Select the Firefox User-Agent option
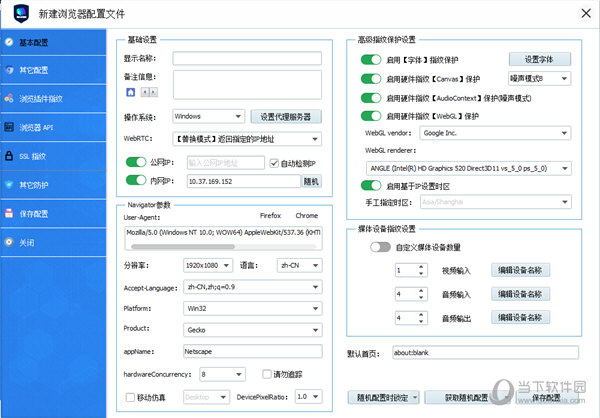This screenshot has height=418, width=600. point(270,215)
